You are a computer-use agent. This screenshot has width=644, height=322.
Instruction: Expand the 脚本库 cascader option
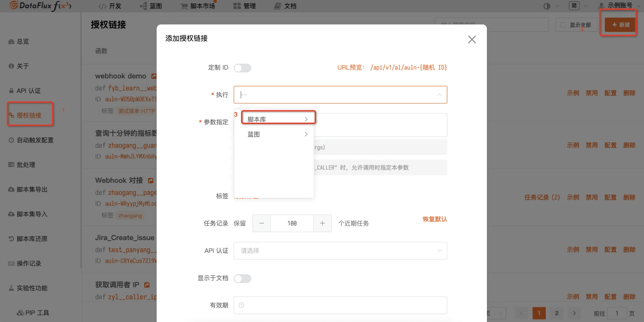click(x=278, y=119)
